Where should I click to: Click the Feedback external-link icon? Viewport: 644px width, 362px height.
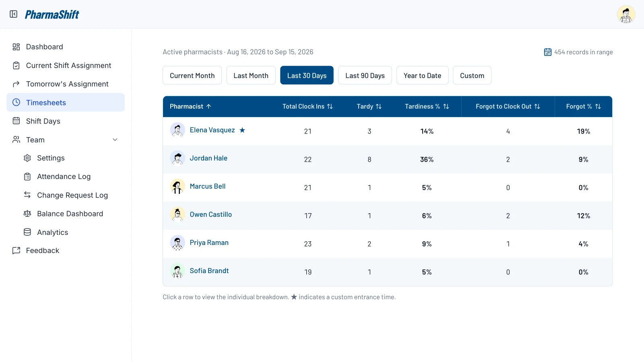pyautogui.click(x=16, y=251)
